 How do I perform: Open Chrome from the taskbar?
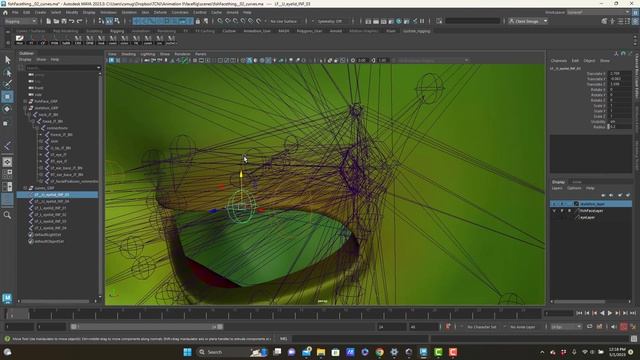click(380, 352)
